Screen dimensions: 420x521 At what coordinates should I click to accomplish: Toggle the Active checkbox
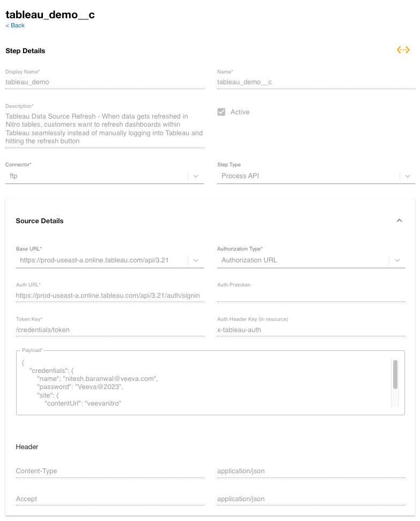click(x=221, y=112)
